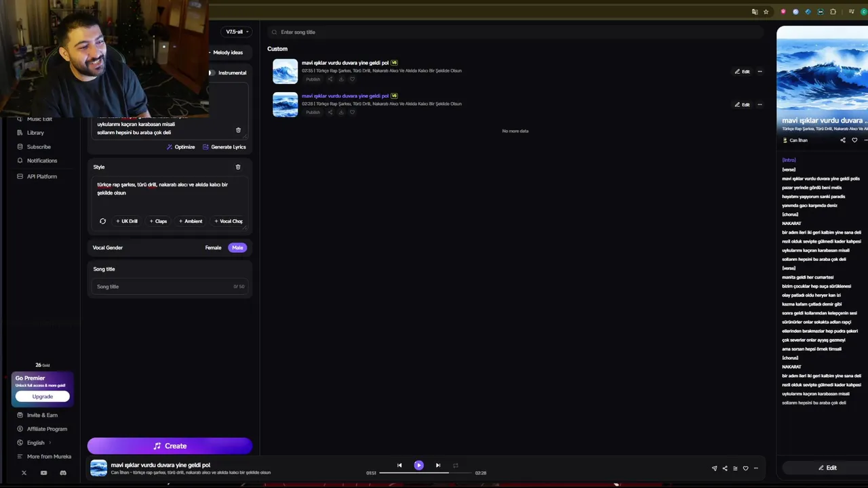The image size is (868, 488).
Task: Open Subscribe in the sidebar
Action: pos(34,146)
